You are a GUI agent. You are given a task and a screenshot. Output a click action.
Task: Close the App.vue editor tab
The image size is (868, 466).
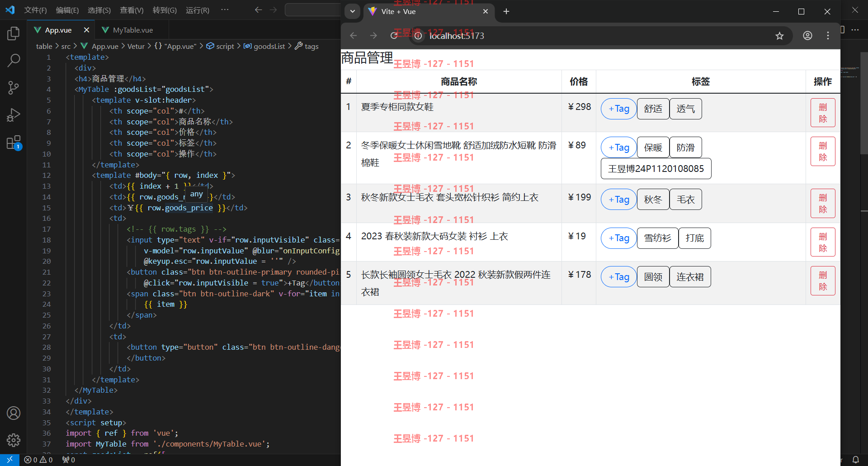[x=86, y=30]
